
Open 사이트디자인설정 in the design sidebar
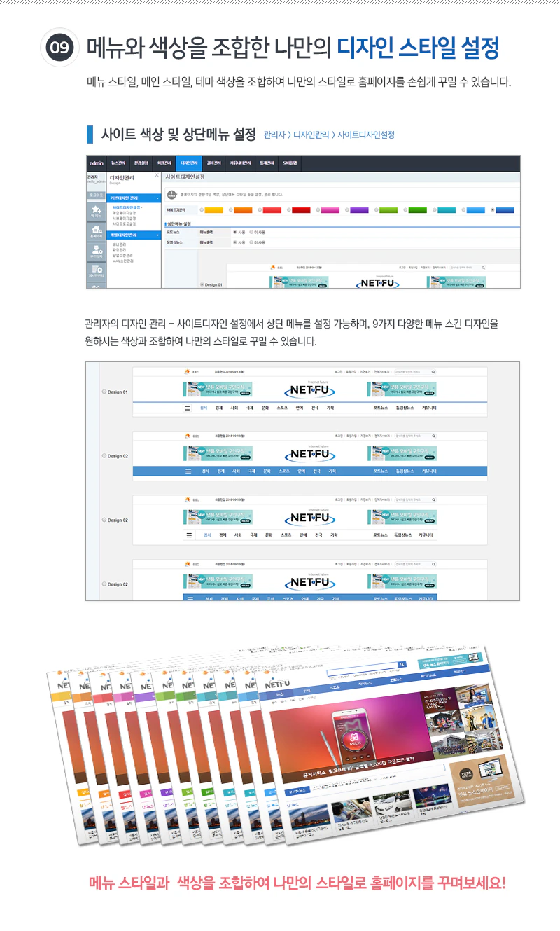point(127,207)
